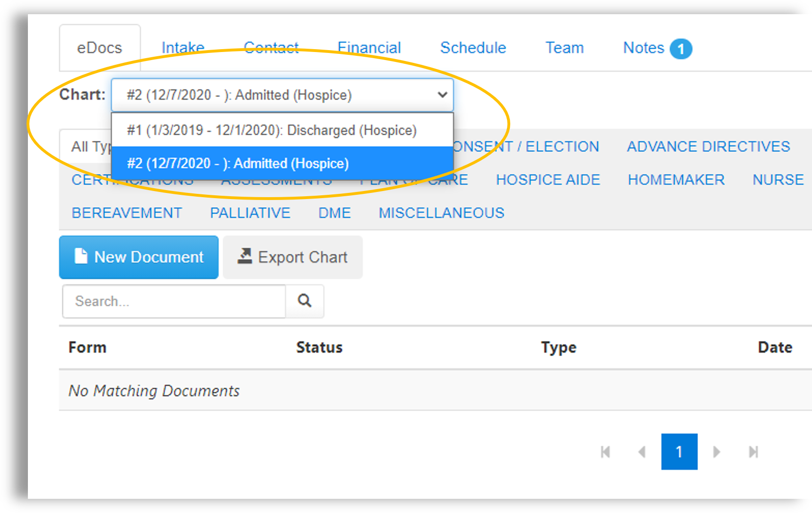Switch to the Financial tab
The width and height of the screenshot is (812, 513).
pyautogui.click(x=369, y=48)
